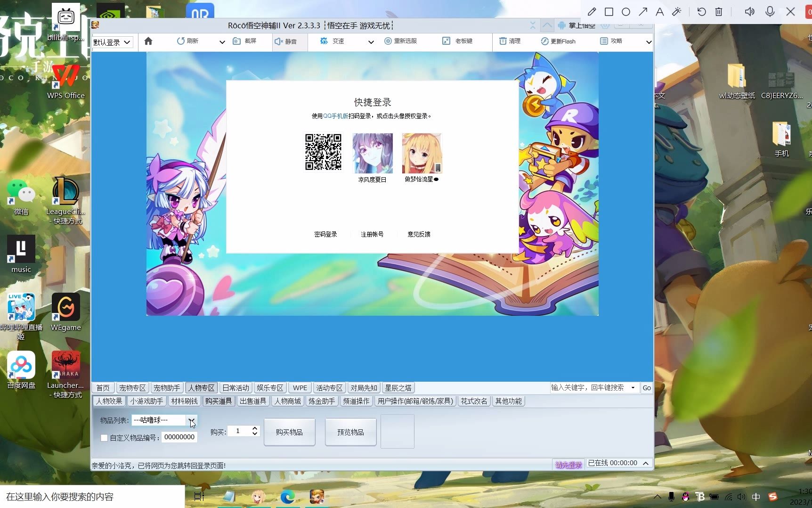Screen dimensions: 812x508
Task: Expand the dropdown arrow beside 变速
Action: tap(371, 42)
